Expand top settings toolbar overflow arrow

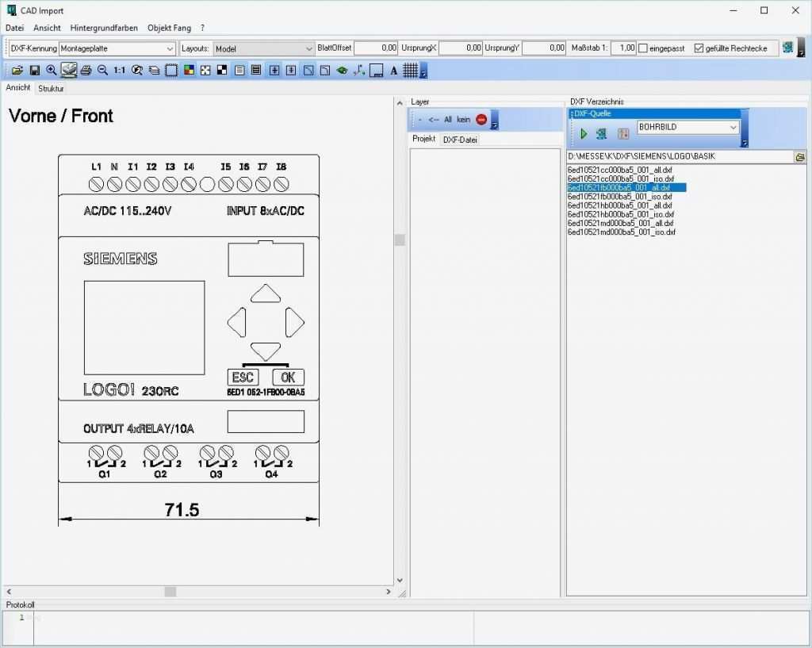801,48
